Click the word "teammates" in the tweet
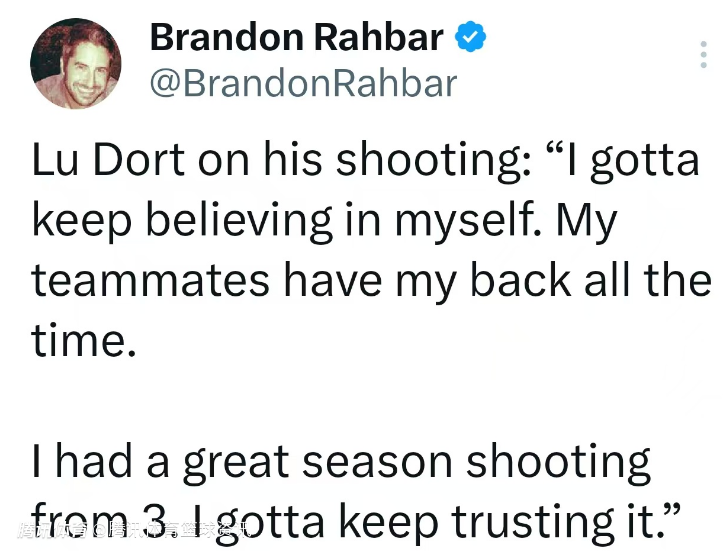The height and width of the screenshot is (554, 726). coord(150,281)
